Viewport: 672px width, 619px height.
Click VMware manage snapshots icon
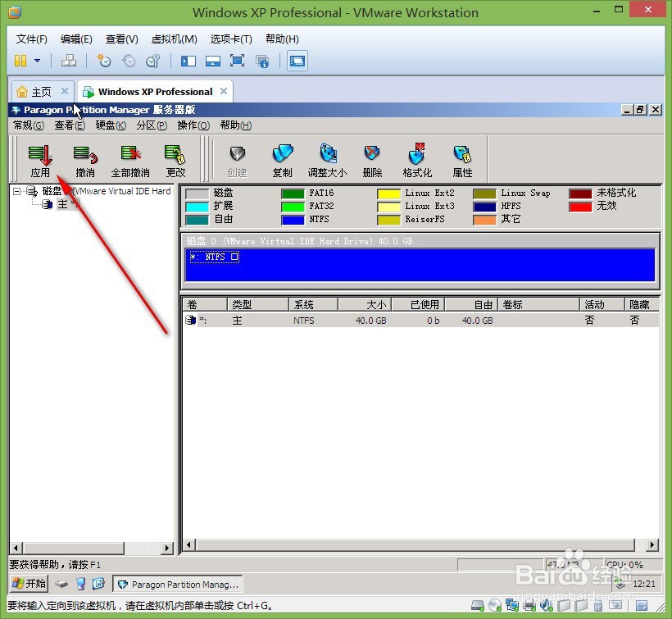(153, 61)
